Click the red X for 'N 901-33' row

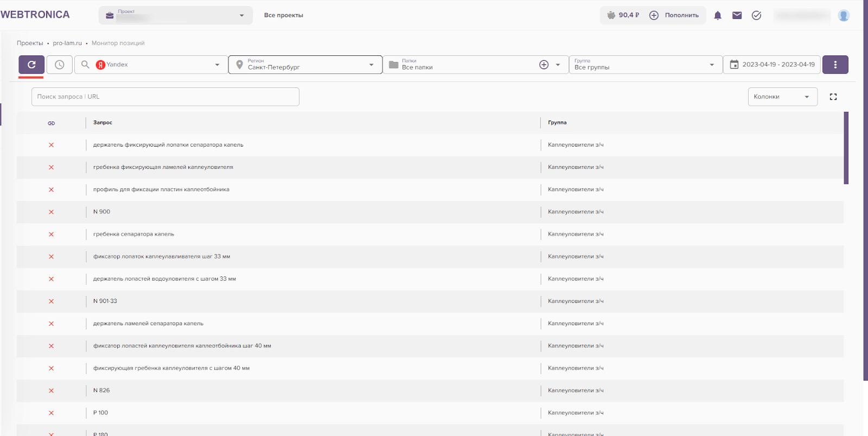click(52, 301)
